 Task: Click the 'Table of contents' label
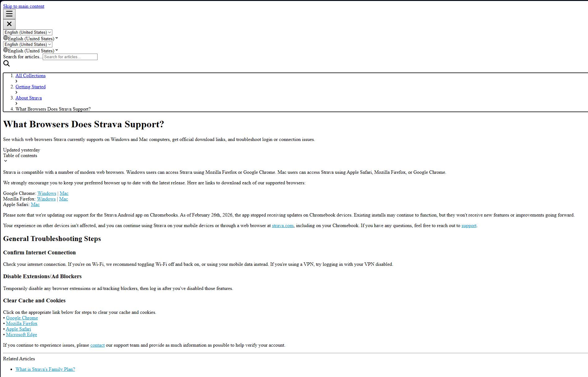coord(20,156)
